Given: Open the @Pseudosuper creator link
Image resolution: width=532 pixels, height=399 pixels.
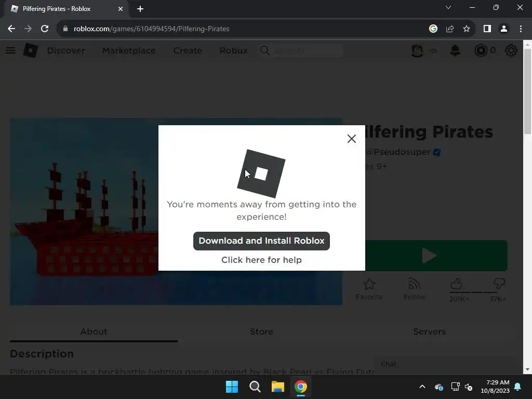Looking at the screenshot, I should point(398,152).
